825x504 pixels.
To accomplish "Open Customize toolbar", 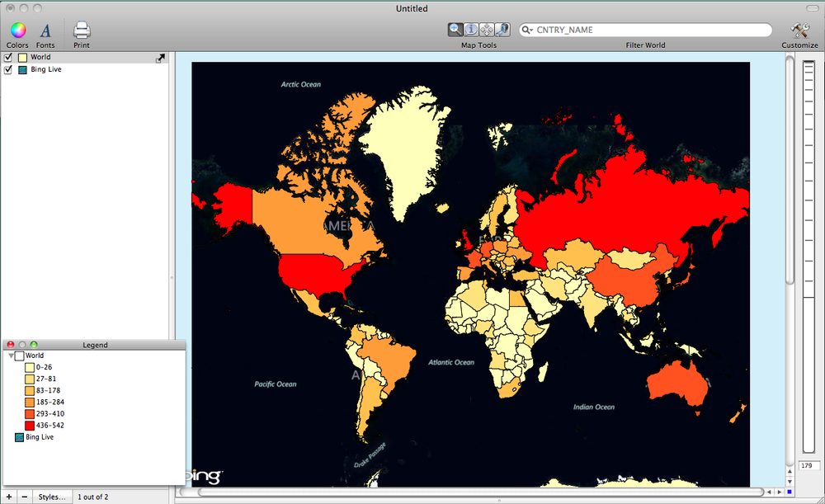I will pos(799,31).
